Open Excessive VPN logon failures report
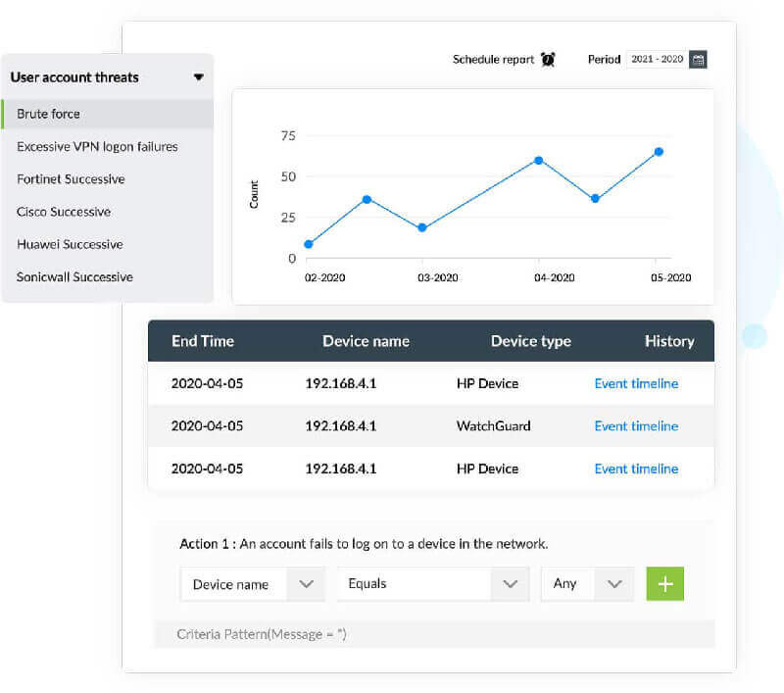This screenshot has height=693, width=784. pyautogui.click(x=97, y=147)
